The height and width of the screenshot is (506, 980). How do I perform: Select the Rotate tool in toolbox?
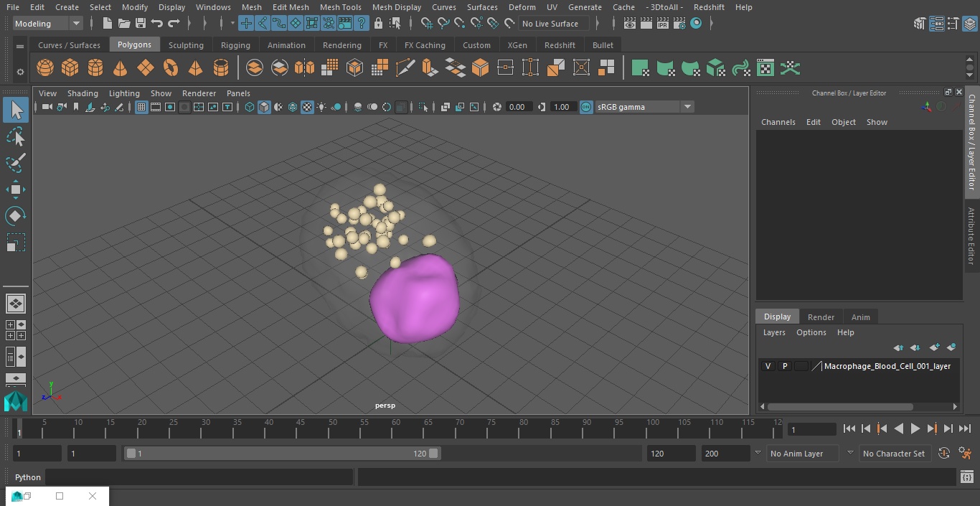(x=16, y=216)
